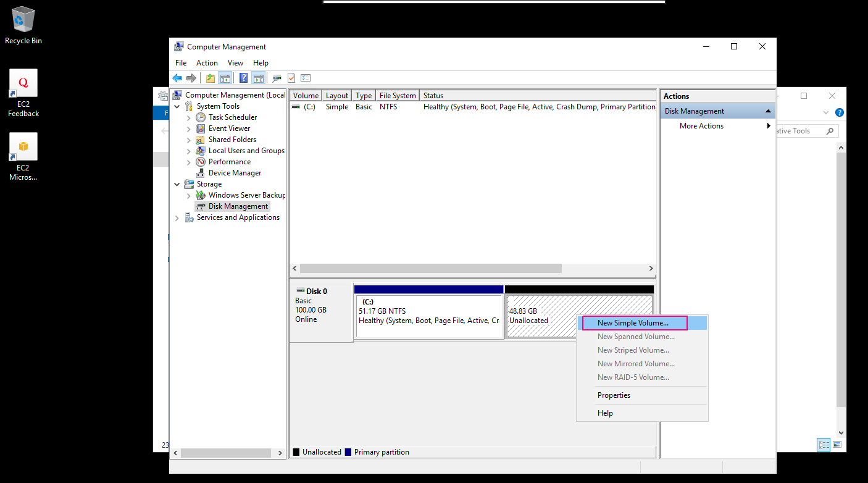Click the Computer Management title bar icon
868x483 pixels.
click(178, 47)
